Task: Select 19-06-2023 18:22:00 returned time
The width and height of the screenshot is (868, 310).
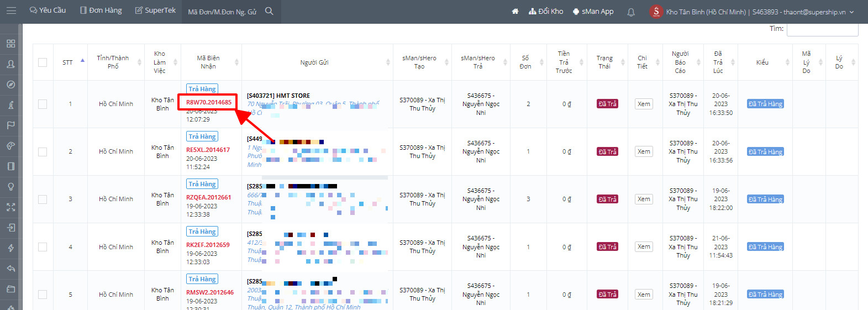Action: point(720,199)
